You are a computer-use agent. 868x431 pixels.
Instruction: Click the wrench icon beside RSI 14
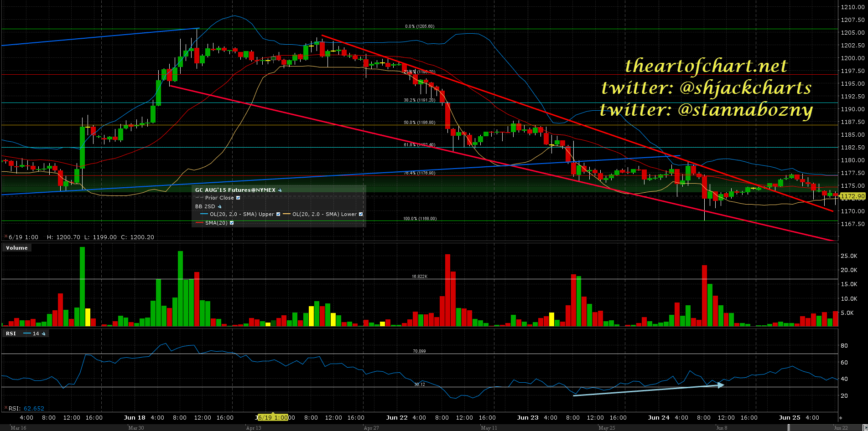44,334
